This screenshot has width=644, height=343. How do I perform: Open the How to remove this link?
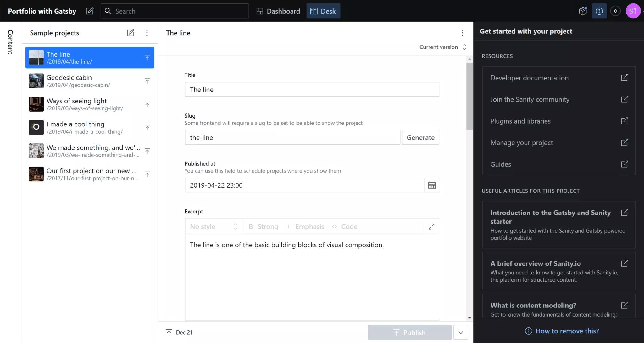(567, 331)
